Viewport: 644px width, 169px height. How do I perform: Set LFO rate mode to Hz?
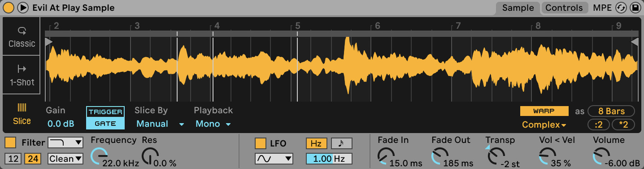click(316, 143)
